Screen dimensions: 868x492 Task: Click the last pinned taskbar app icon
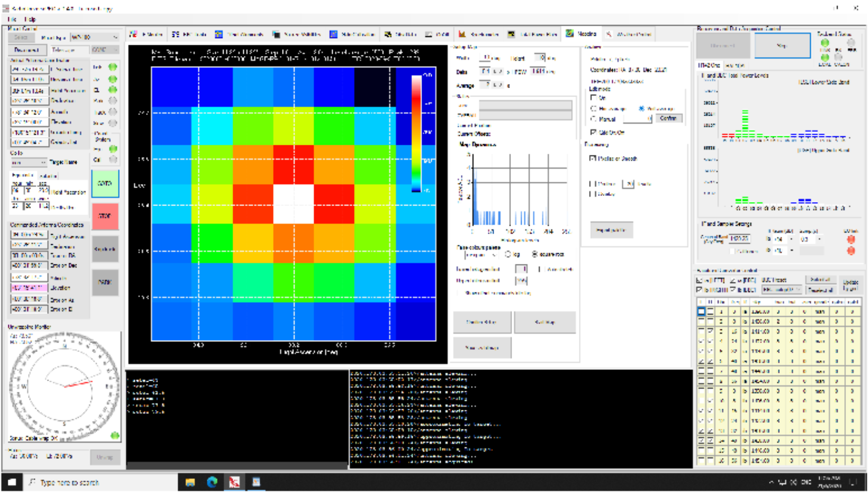coord(255,482)
